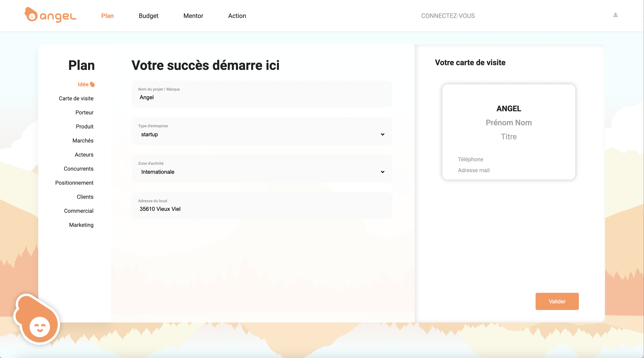The height and width of the screenshot is (358, 644).
Task: Expand the Type d'entreprise dropdown
Action: [x=262, y=131]
